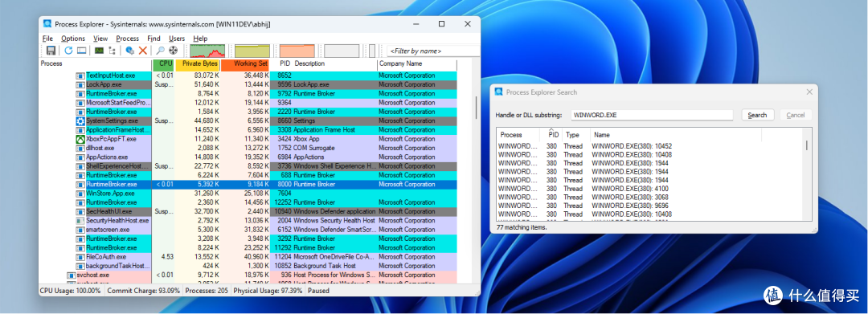Click the empty gray I/O mini graph

(x=342, y=51)
